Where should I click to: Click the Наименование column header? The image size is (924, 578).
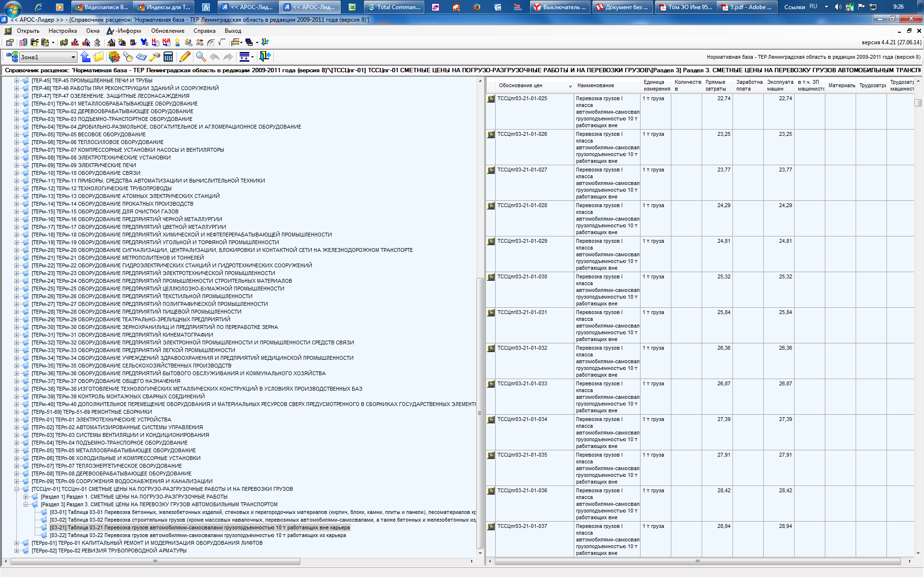point(595,85)
